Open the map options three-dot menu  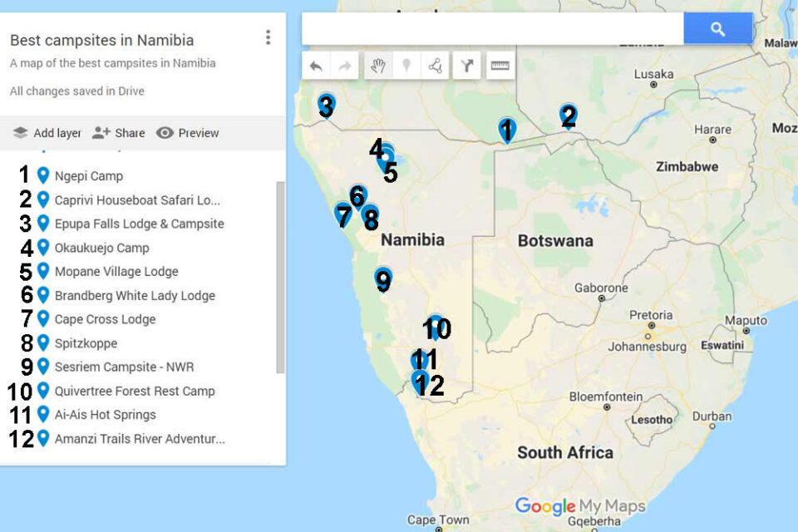click(x=268, y=37)
